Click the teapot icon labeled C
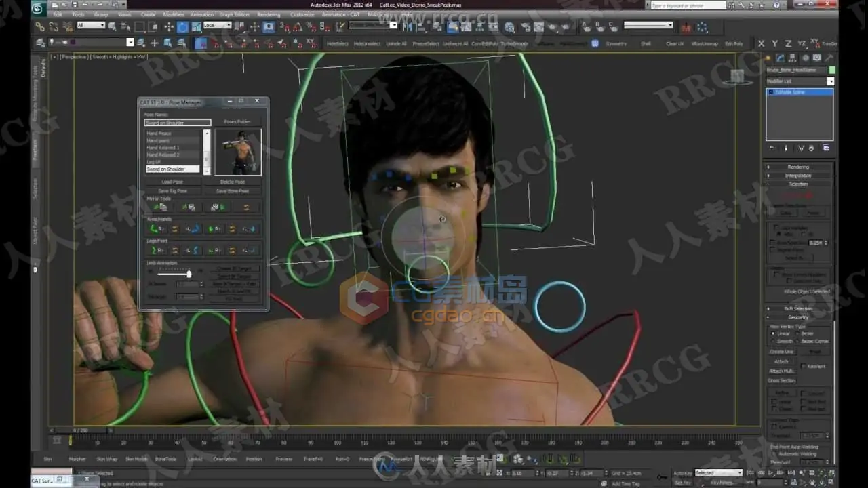The image size is (868, 488). (x=613, y=26)
